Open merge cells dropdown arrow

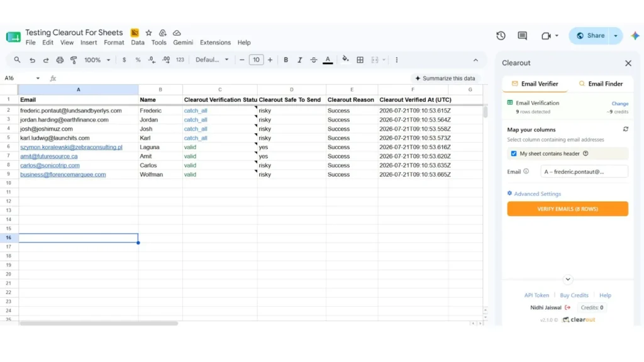click(x=384, y=60)
